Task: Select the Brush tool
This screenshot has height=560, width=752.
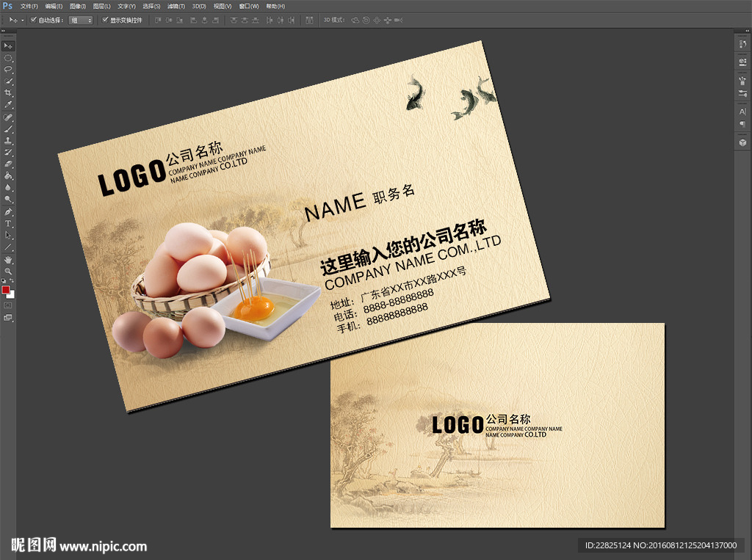Action: 8,129
